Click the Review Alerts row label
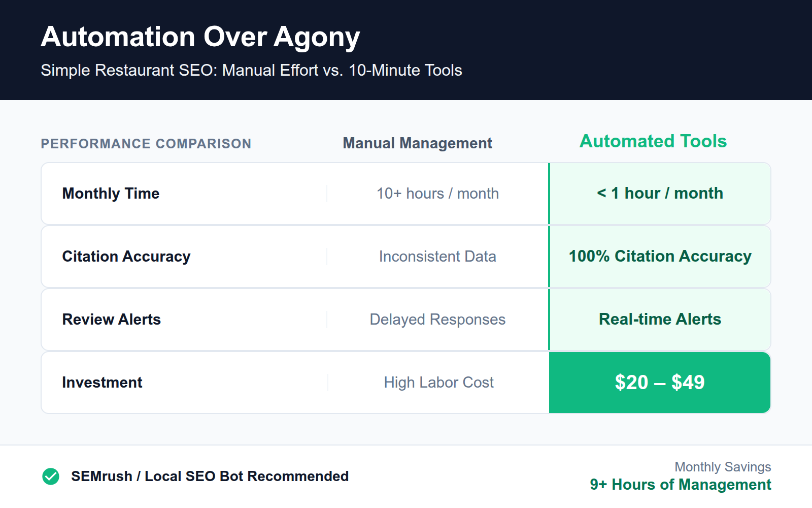The width and height of the screenshot is (812, 508). [x=111, y=320]
